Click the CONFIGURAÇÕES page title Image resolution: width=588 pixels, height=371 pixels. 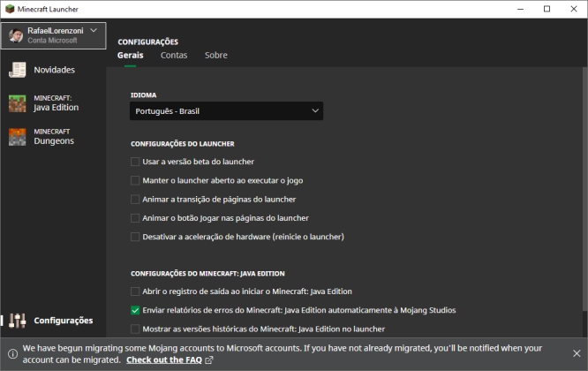[147, 42]
